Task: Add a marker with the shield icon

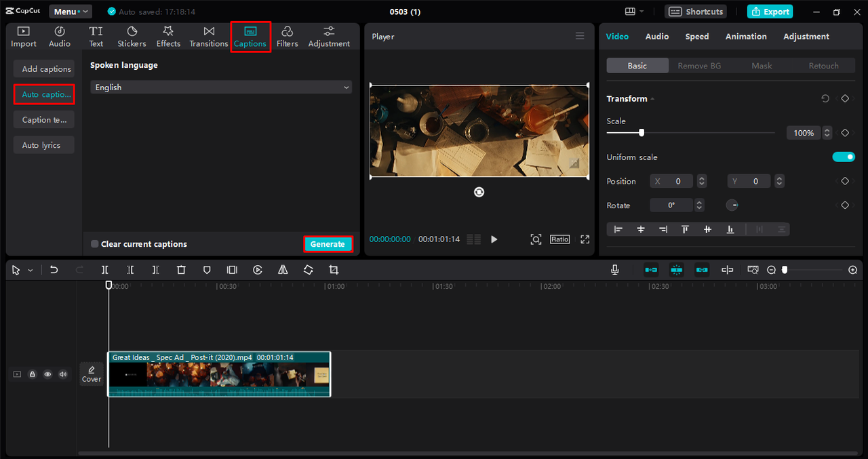Action: tap(207, 270)
